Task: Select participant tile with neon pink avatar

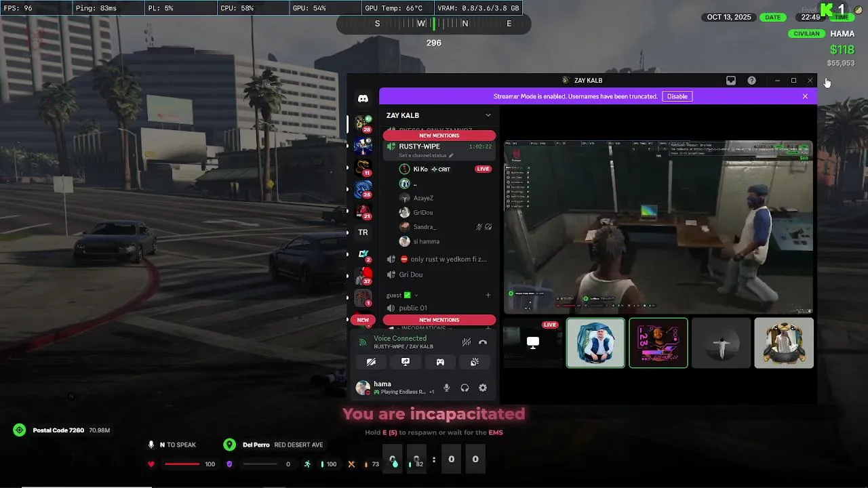Action: pos(658,343)
